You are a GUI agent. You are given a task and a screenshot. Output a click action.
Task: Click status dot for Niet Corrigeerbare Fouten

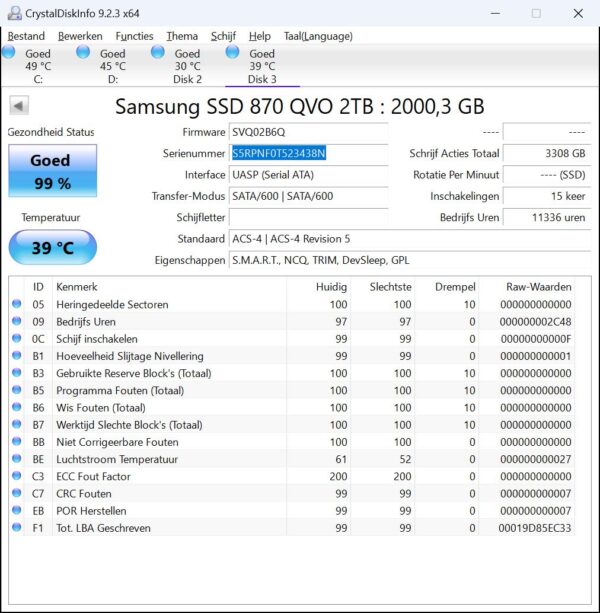[16, 441]
